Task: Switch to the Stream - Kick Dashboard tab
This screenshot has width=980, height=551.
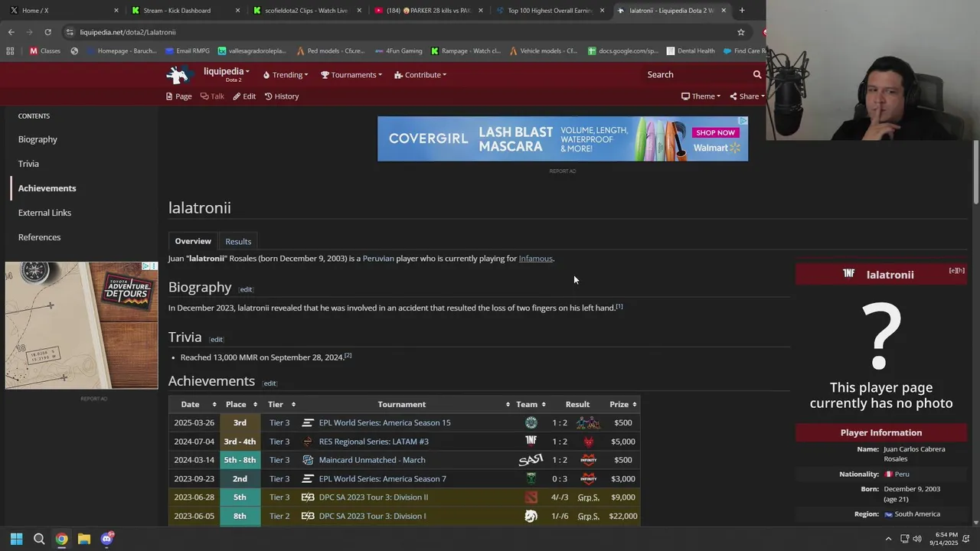Action: 185,11
